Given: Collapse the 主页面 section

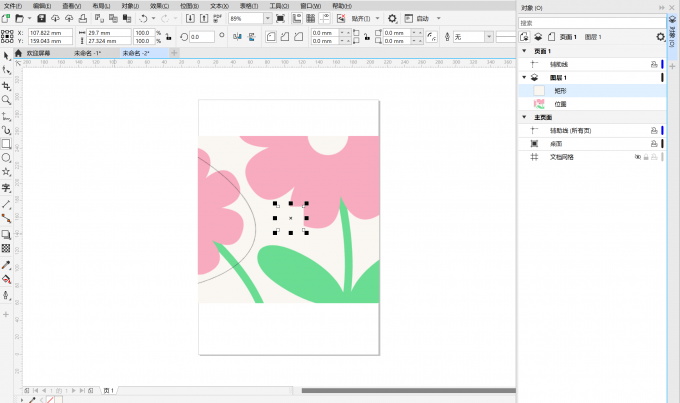Looking at the screenshot, I should 524,117.
